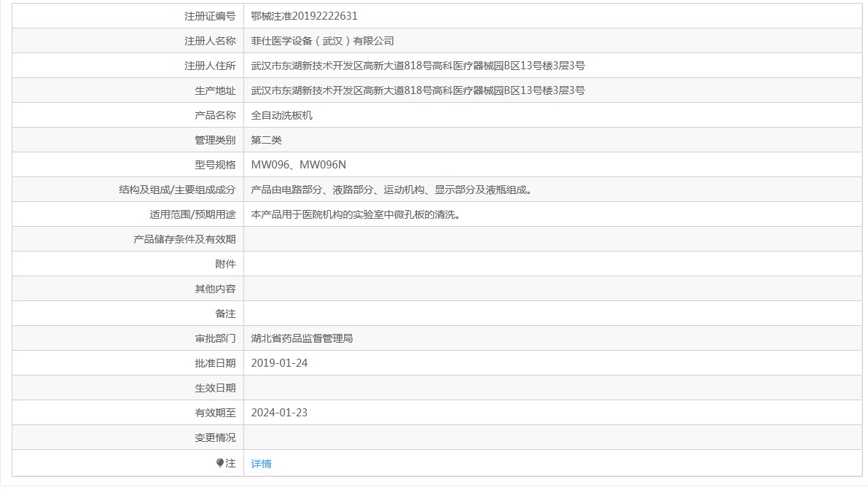
Task: Click the 其他内容 label
Action: (215, 289)
